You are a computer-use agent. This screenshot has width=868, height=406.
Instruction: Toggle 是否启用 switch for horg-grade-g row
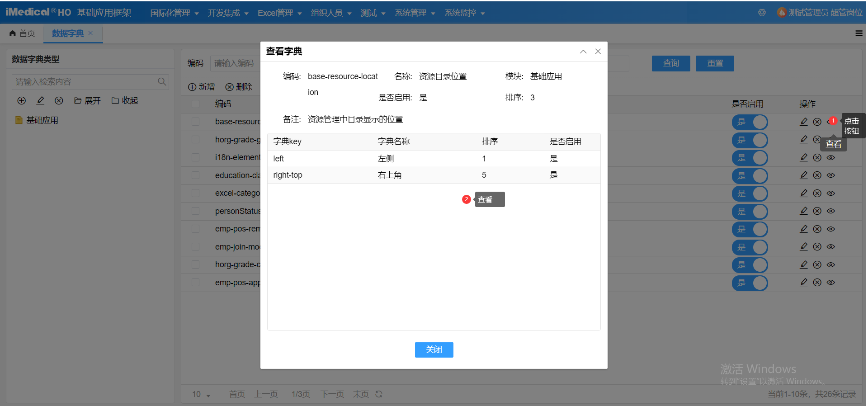pos(750,140)
